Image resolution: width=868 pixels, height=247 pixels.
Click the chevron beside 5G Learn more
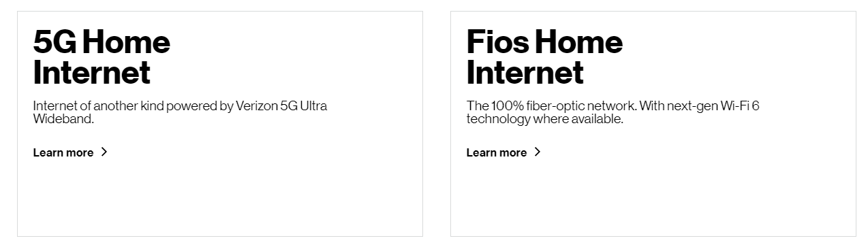(104, 152)
